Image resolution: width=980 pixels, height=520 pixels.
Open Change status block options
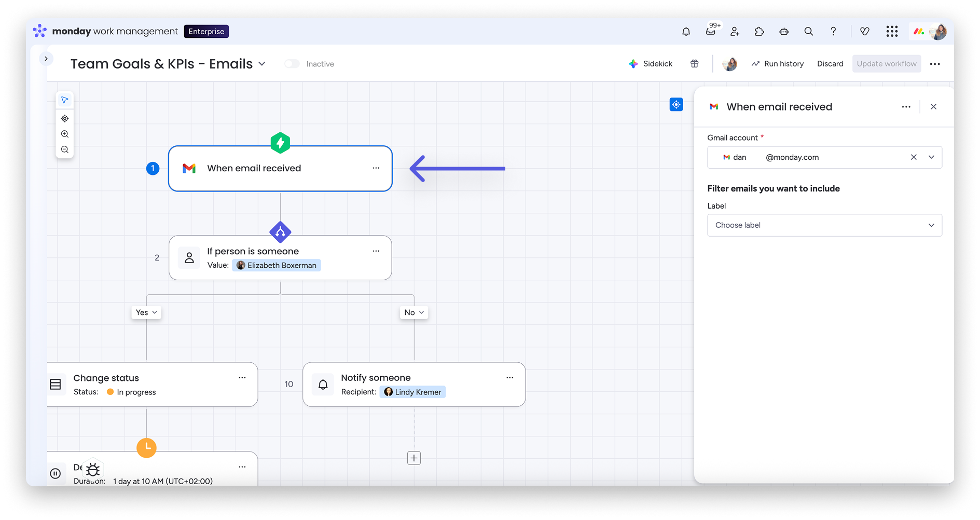coord(242,378)
